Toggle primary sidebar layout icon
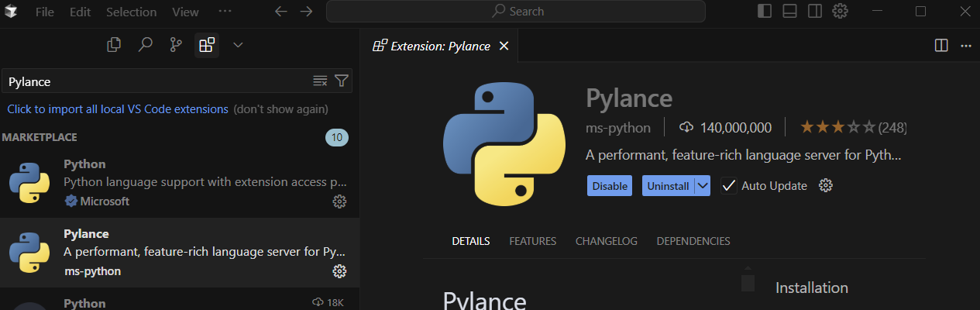980x310 pixels. [765, 12]
